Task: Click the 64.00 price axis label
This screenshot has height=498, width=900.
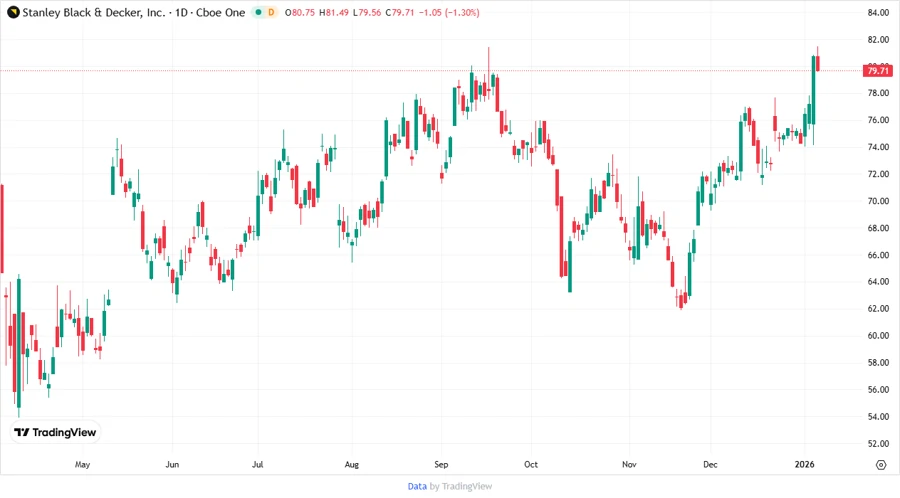Action: coord(878,282)
